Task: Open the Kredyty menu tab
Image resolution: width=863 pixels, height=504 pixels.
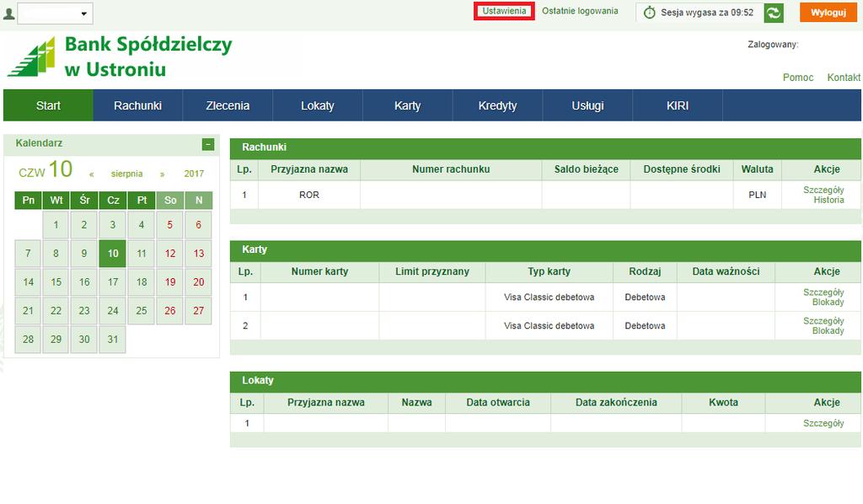Action: (x=497, y=105)
